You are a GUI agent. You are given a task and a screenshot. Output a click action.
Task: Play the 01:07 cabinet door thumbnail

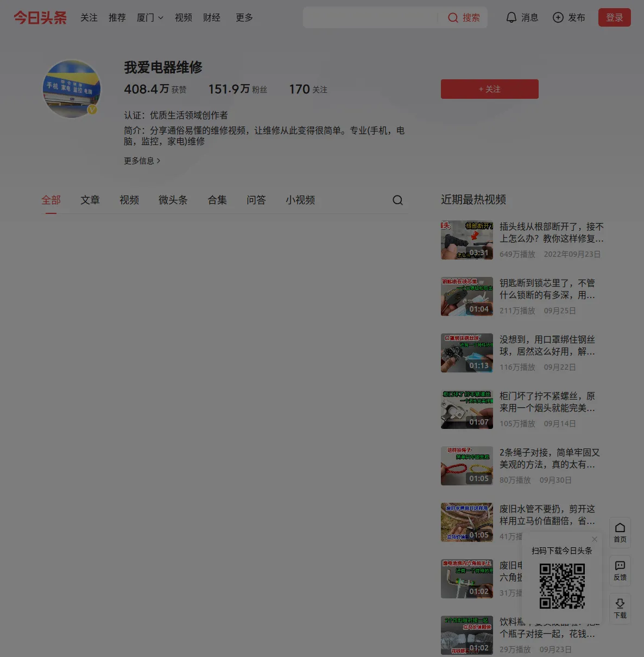[x=467, y=409]
